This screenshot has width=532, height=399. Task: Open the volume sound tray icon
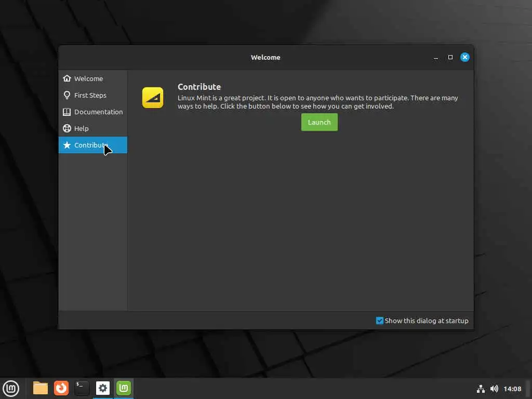[494, 389]
